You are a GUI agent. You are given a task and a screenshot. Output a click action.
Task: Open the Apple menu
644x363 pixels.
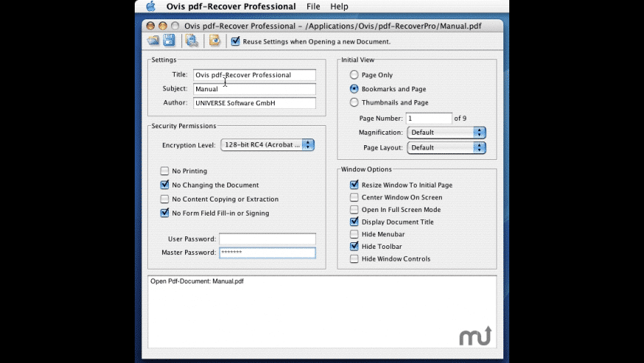[151, 6]
